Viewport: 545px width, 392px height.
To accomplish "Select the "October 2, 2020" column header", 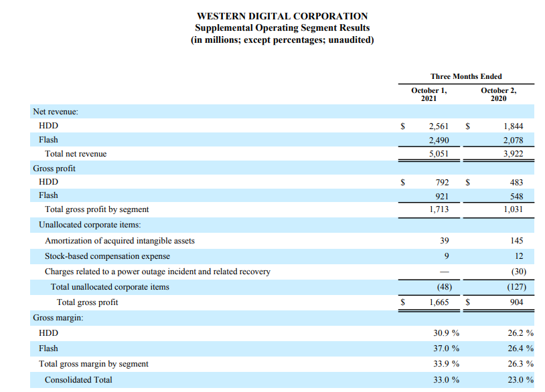I will pos(498,94).
